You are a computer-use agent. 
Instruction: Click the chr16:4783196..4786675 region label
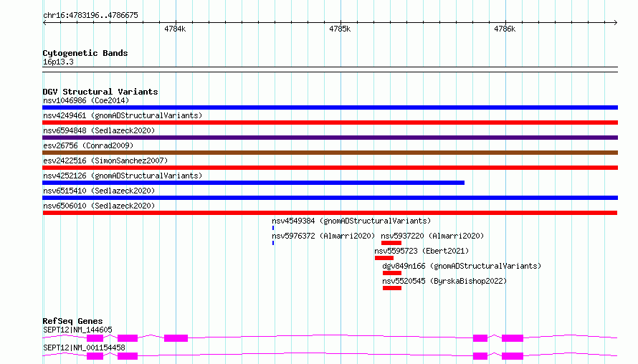tap(90, 16)
